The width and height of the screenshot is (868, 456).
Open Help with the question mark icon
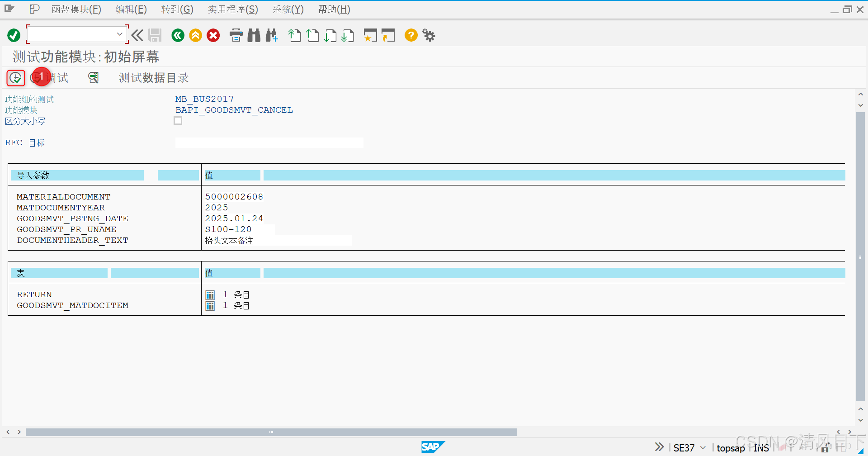410,35
